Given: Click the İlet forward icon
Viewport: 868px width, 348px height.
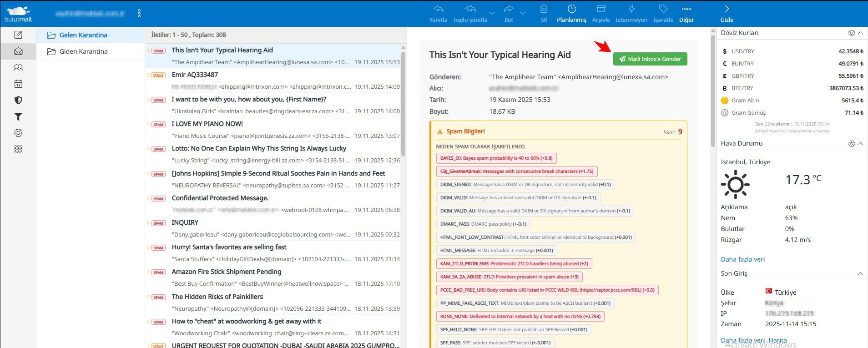Looking at the screenshot, I should point(509,9).
